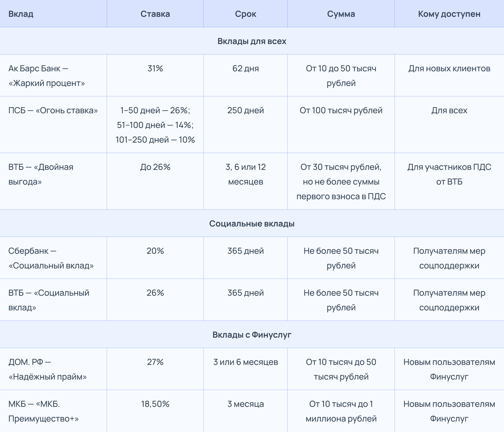Select the 20% rate cell

tap(155, 251)
